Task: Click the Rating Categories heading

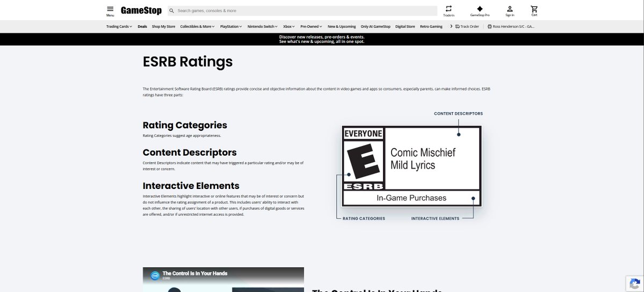Action: (x=185, y=125)
